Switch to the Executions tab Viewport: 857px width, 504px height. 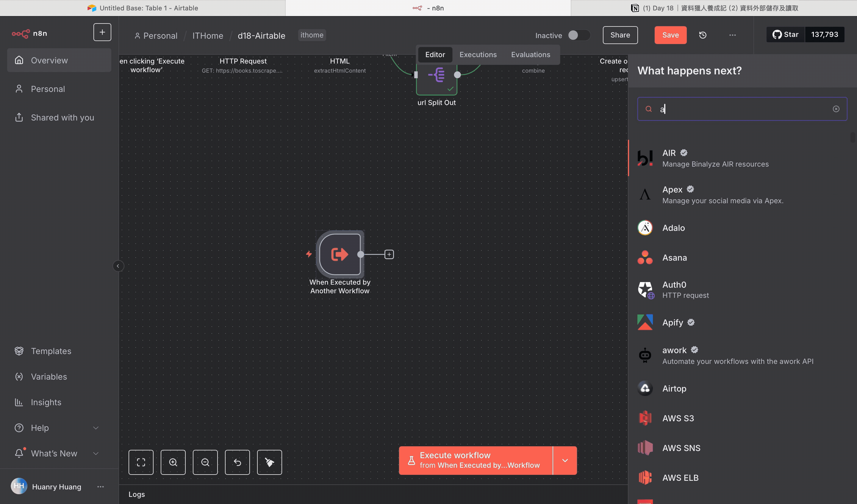[x=478, y=55]
